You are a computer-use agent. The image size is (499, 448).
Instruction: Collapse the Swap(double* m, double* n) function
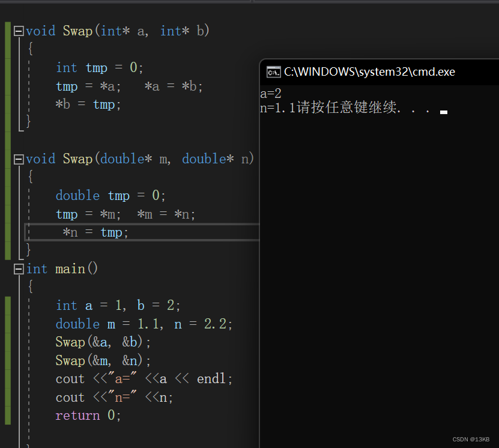click(19, 159)
